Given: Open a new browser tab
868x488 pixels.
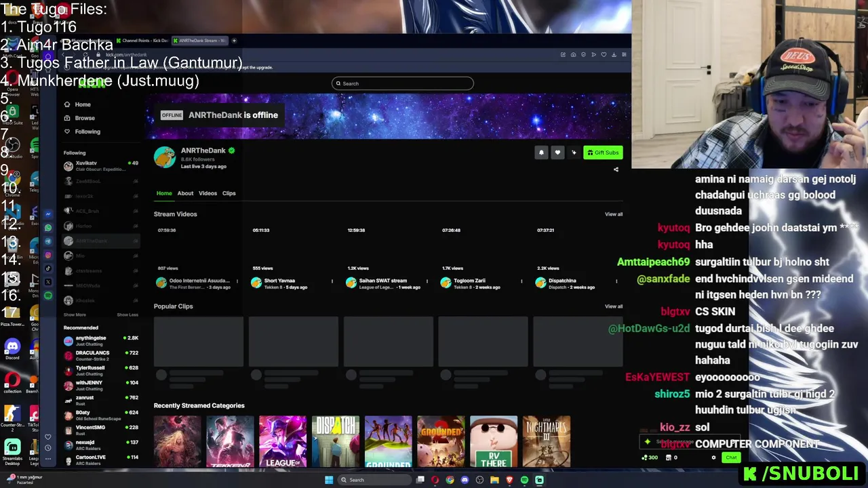Looking at the screenshot, I should pos(234,41).
